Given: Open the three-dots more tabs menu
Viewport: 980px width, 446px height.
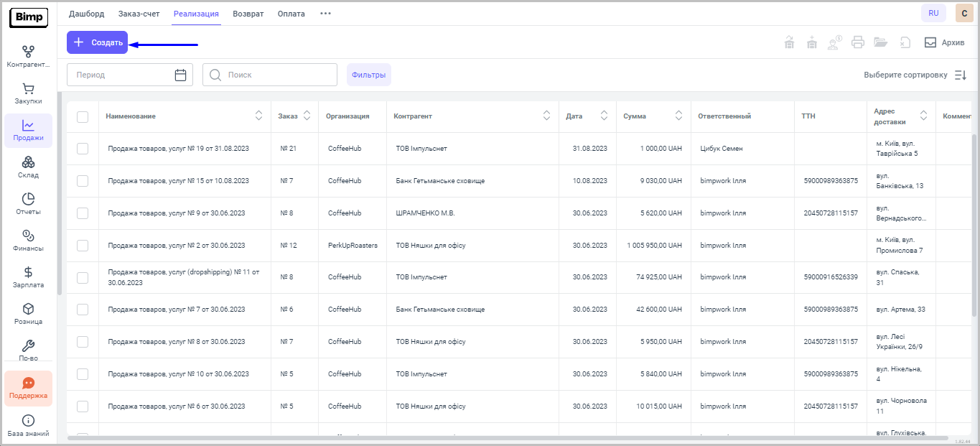Looking at the screenshot, I should click(x=325, y=14).
